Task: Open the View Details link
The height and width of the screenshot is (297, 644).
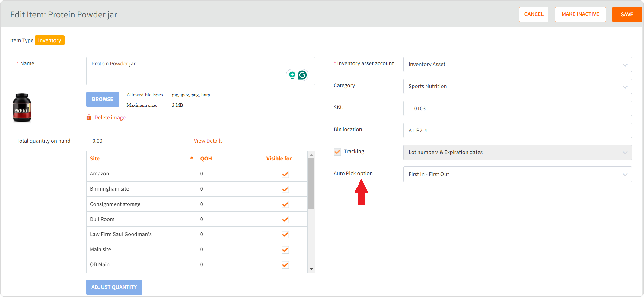Action: click(x=208, y=141)
